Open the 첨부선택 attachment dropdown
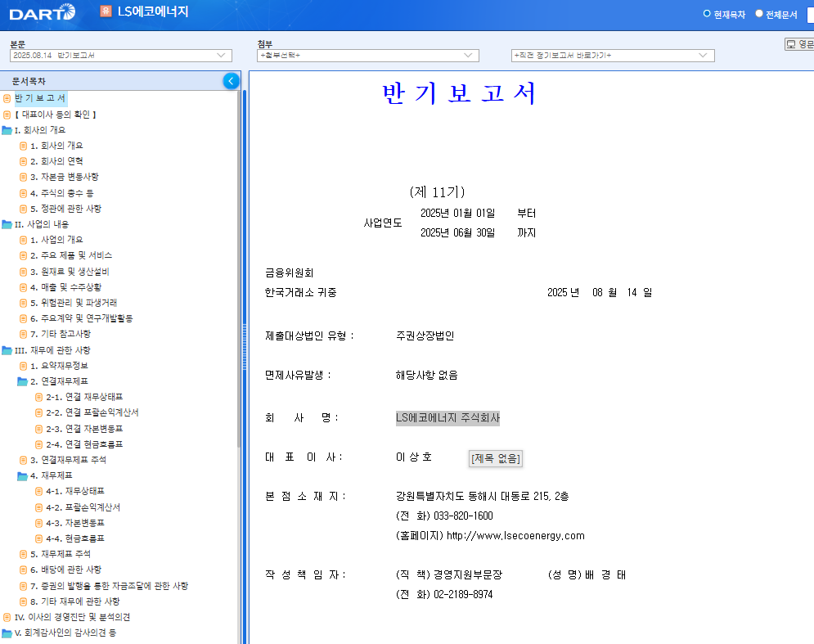Image resolution: width=814 pixels, height=644 pixels. (367, 55)
